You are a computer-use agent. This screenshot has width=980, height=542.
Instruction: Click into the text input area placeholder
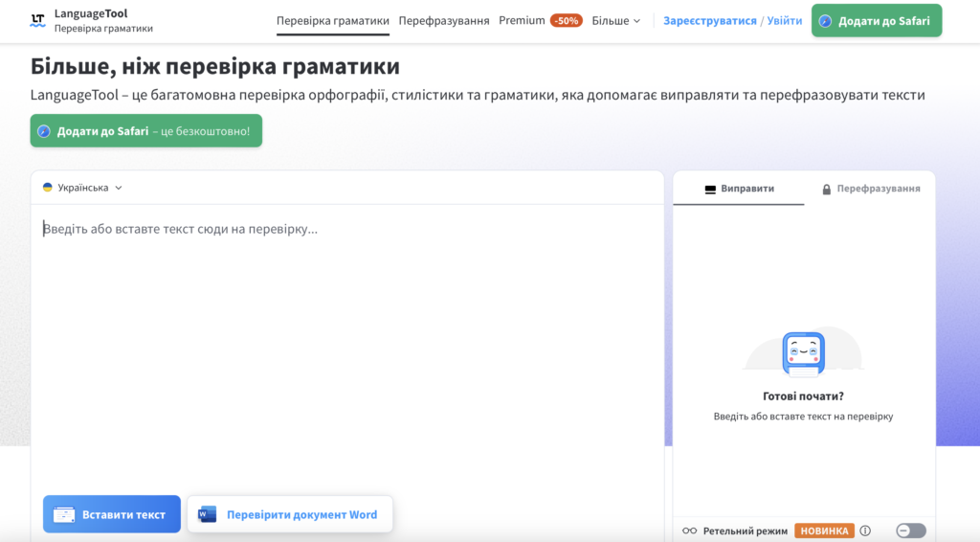(180, 229)
